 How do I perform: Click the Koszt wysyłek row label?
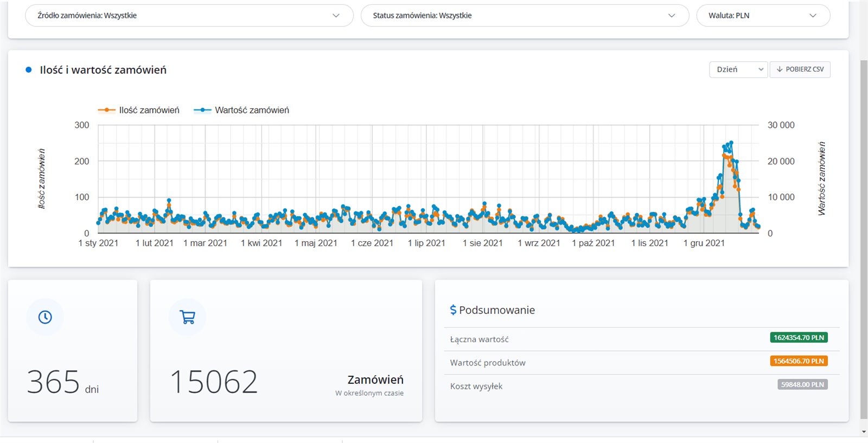476,386
